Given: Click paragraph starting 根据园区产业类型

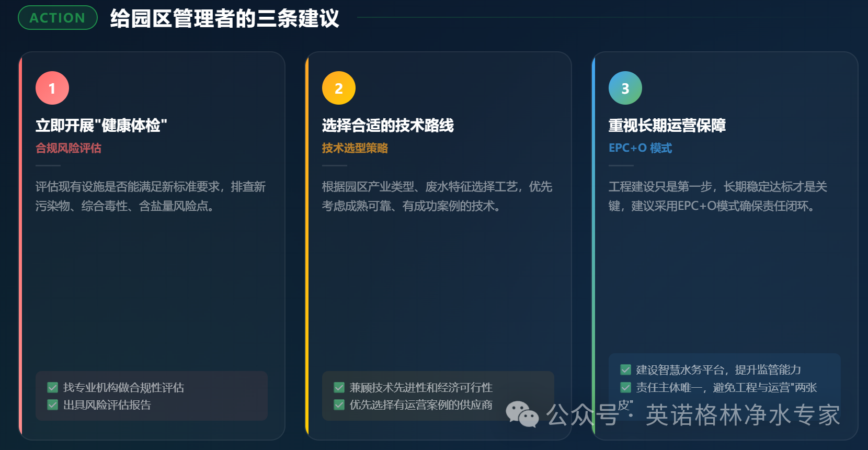Looking at the screenshot, I should point(437,196).
